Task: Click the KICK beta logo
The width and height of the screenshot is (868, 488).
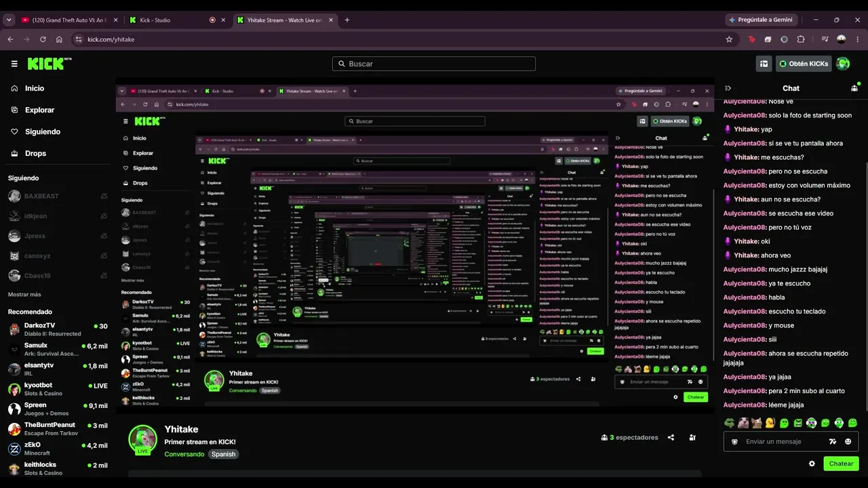Action: tap(50, 63)
